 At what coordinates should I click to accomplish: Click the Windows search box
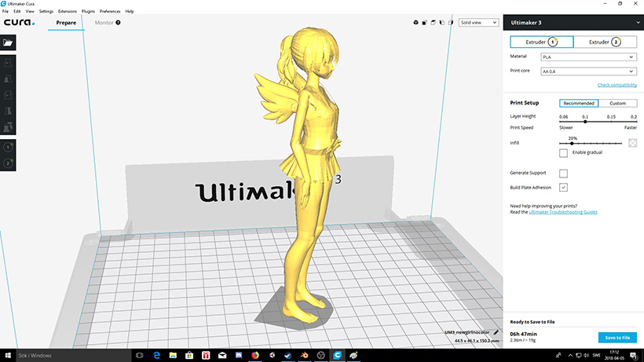coord(73,356)
